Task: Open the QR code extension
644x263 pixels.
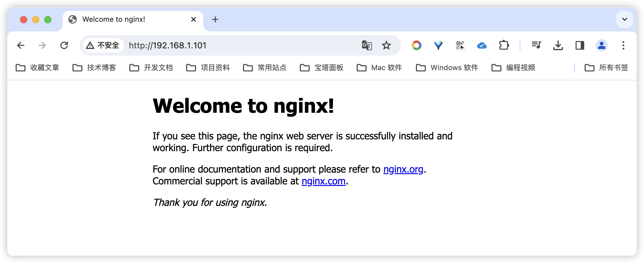Action: pos(460,45)
